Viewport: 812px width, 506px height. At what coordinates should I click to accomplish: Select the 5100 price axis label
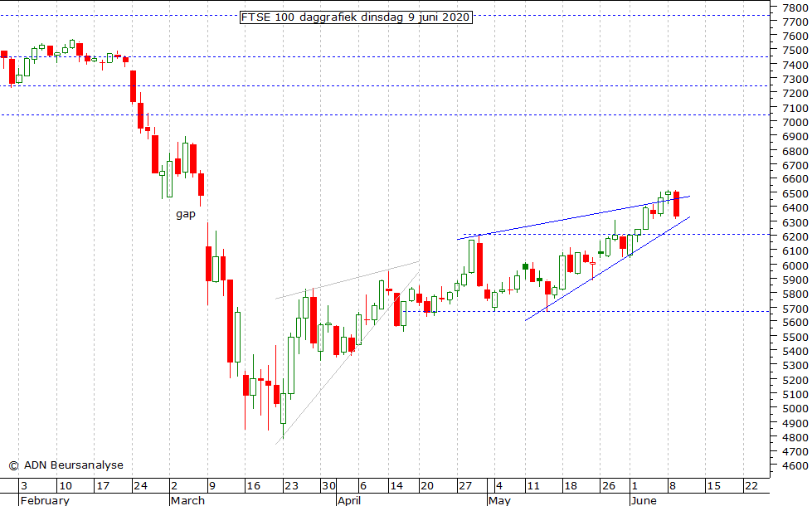tap(795, 394)
